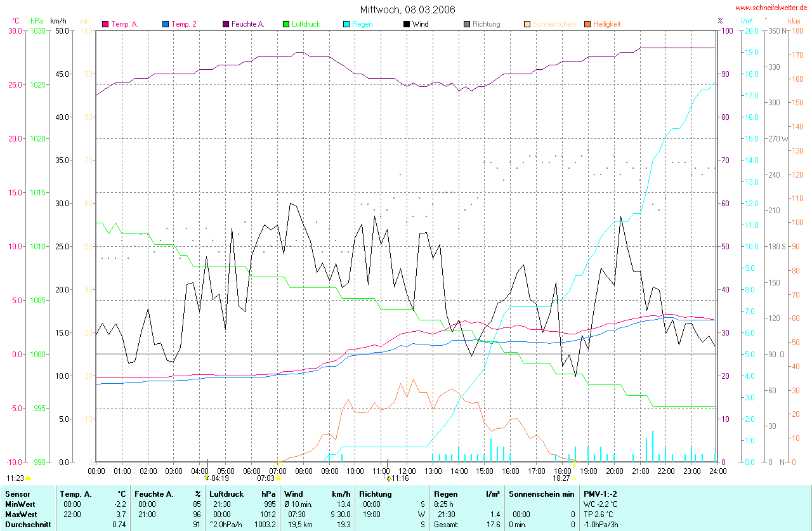Click the Luftdruck legend label
Screen dimensions: 812x531
pos(306,24)
